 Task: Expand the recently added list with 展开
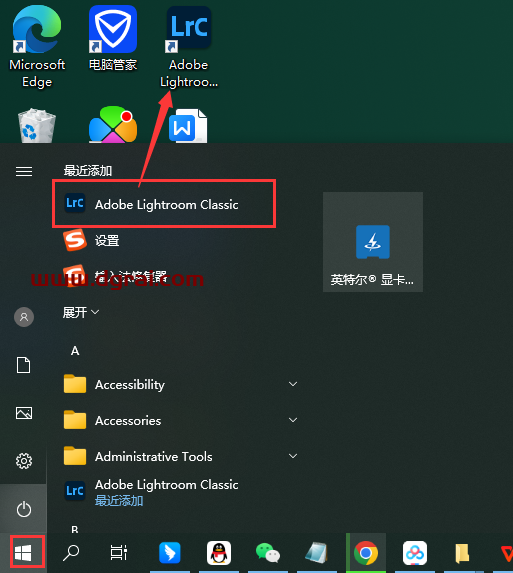point(80,312)
